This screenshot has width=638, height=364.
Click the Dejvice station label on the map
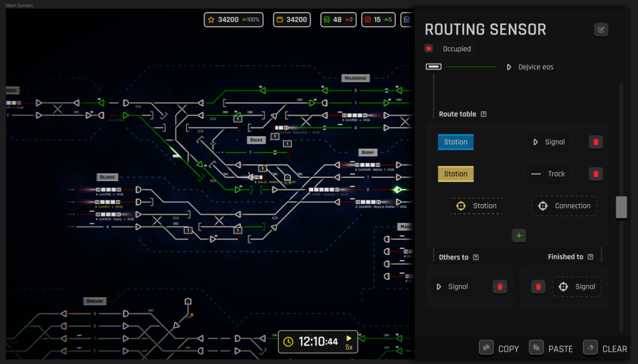pos(107,177)
